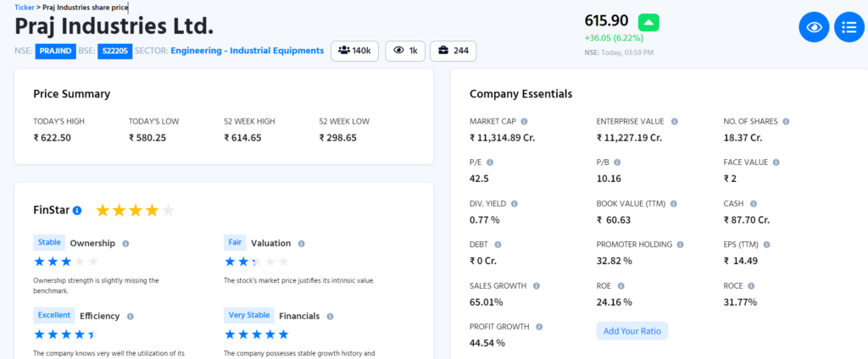Click info icon next to Div. Yield
868x359 pixels.
pyautogui.click(x=515, y=203)
